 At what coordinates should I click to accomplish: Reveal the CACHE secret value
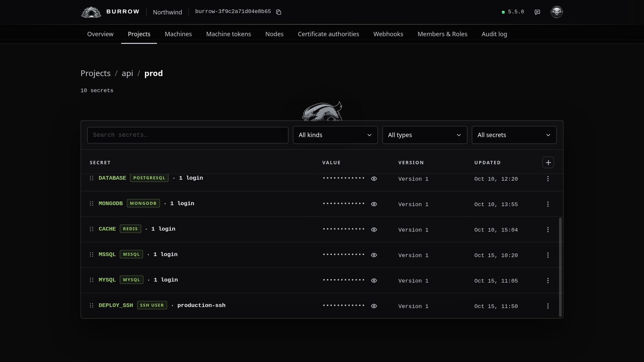(374, 230)
